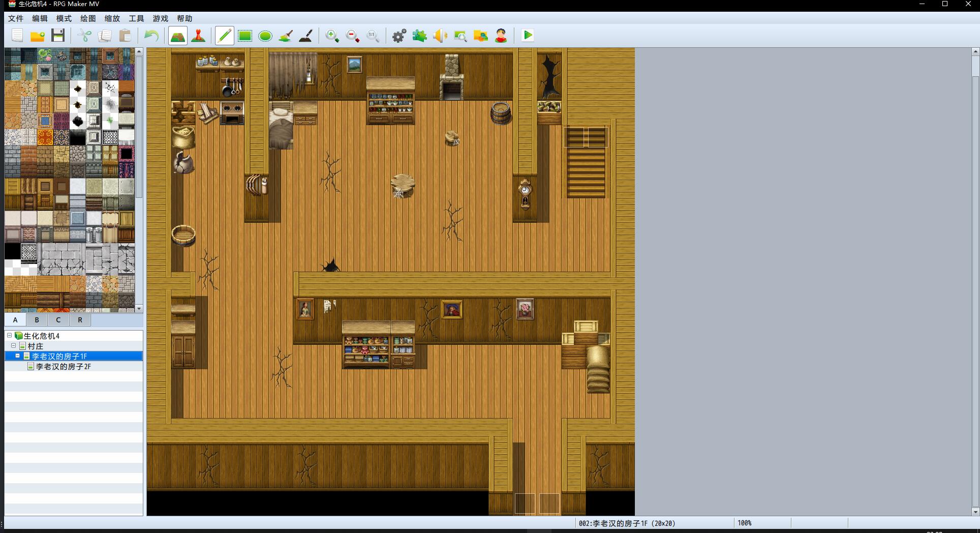Collapse the 生化危机4 project tree node
The image size is (980, 533).
click(9, 336)
